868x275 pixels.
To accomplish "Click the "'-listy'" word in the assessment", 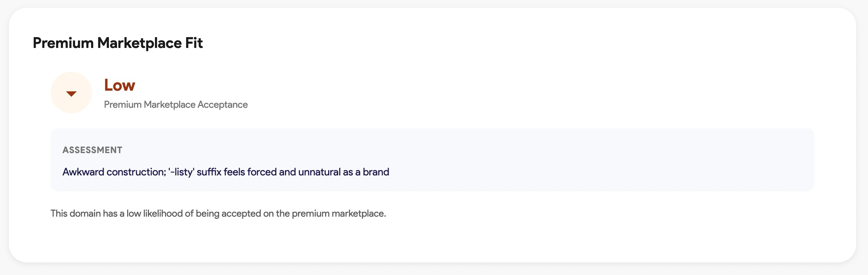I will (181, 172).
